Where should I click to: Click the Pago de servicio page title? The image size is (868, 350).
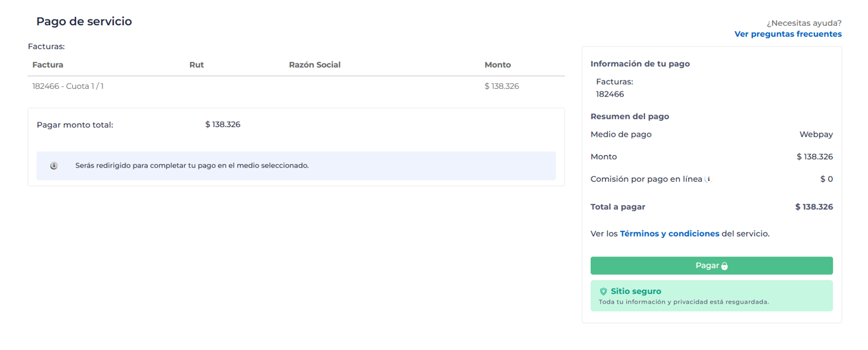click(84, 21)
